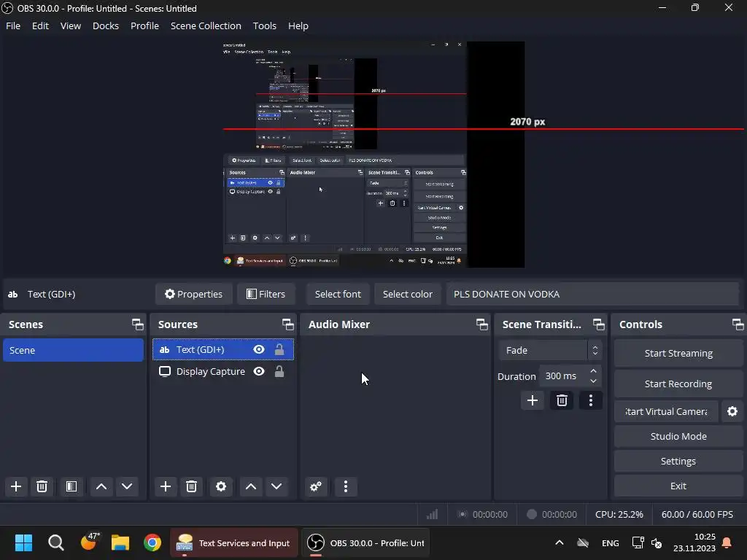
Task: Open scene filters icon in Scenes dock
Action: pos(71,486)
